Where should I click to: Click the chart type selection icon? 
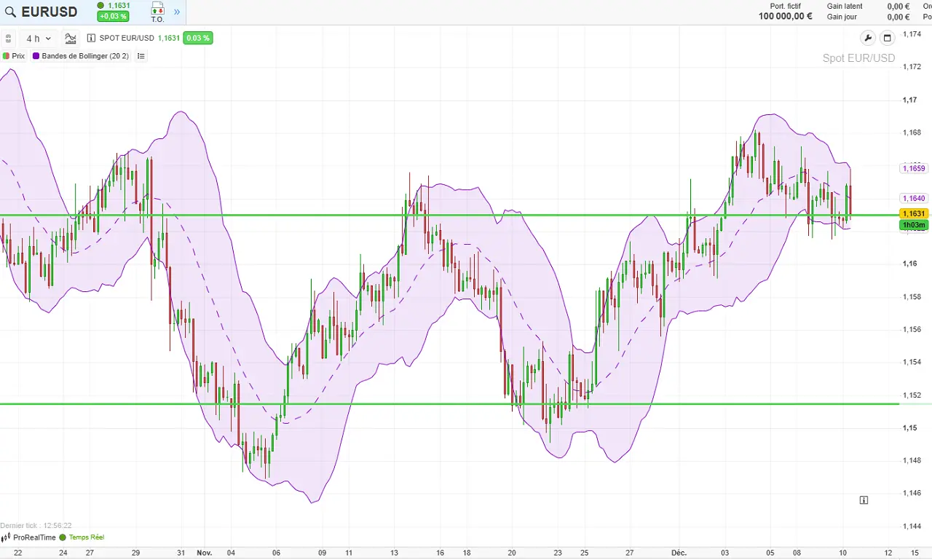[71, 38]
